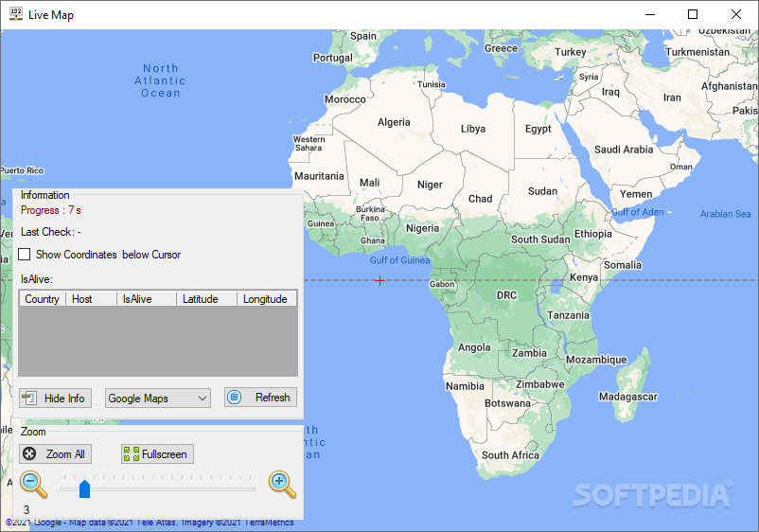Click the Gulf of Aden label
This screenshot has height=532, width=759.
(637, 211)
